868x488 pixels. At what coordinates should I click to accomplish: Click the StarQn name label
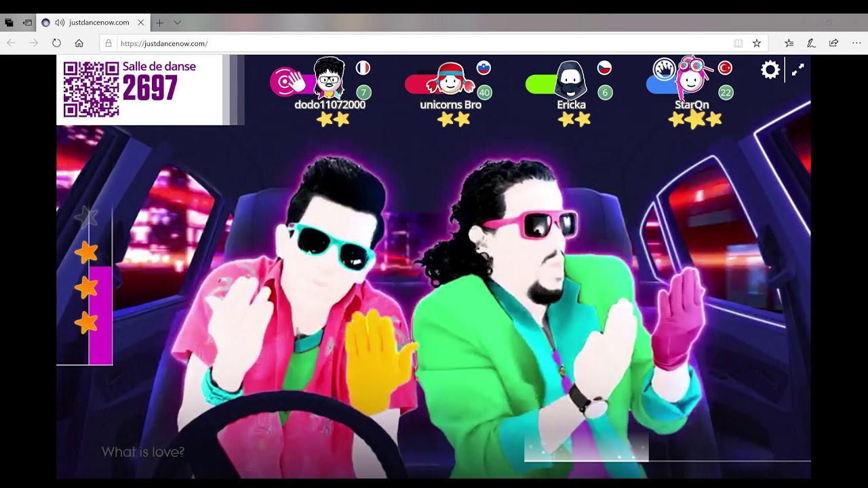[x=692, y=105]
